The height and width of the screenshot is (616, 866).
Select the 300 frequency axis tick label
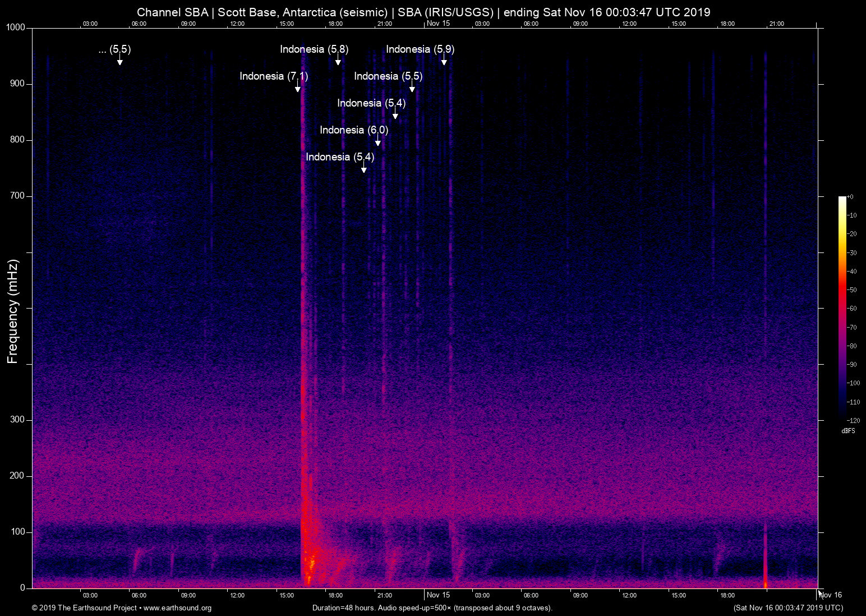coord(17,420)
